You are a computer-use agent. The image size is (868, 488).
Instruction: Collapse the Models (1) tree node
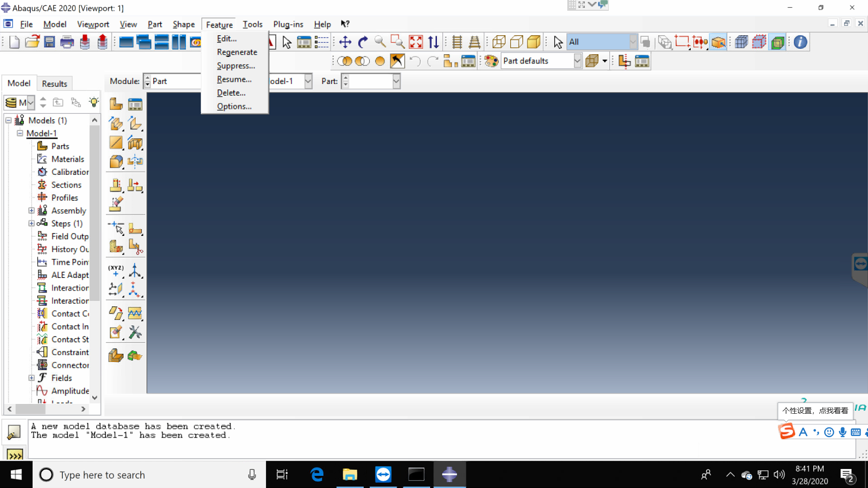click(8, 120)
